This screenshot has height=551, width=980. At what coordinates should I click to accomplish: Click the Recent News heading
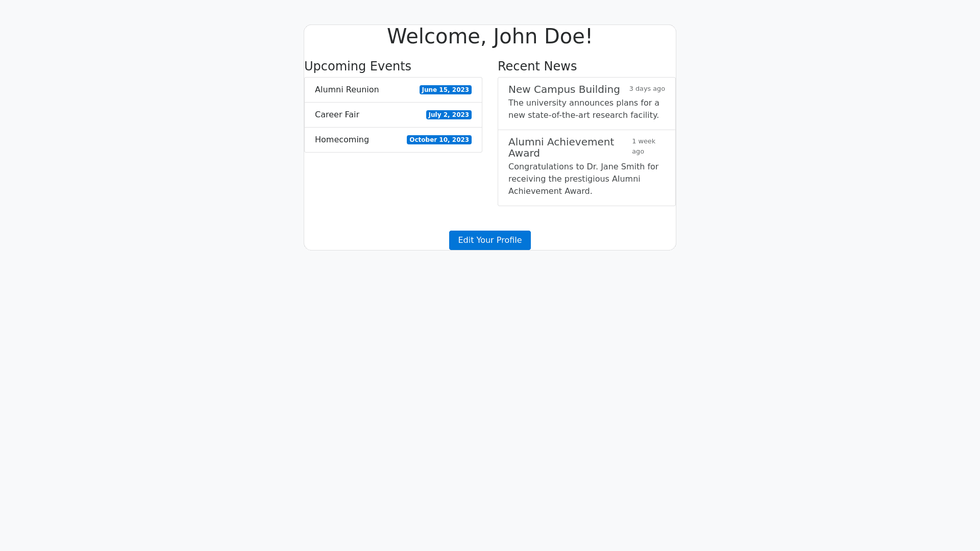tap(537, 66)
